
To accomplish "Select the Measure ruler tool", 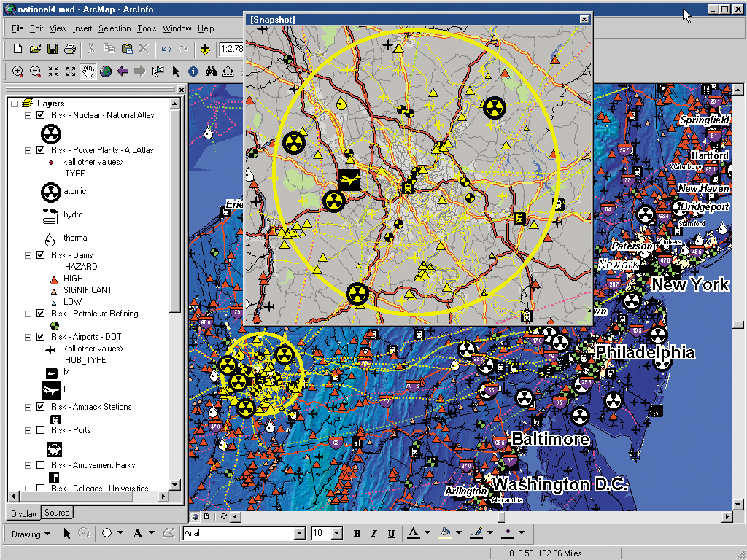I will [x=228, y=71].
